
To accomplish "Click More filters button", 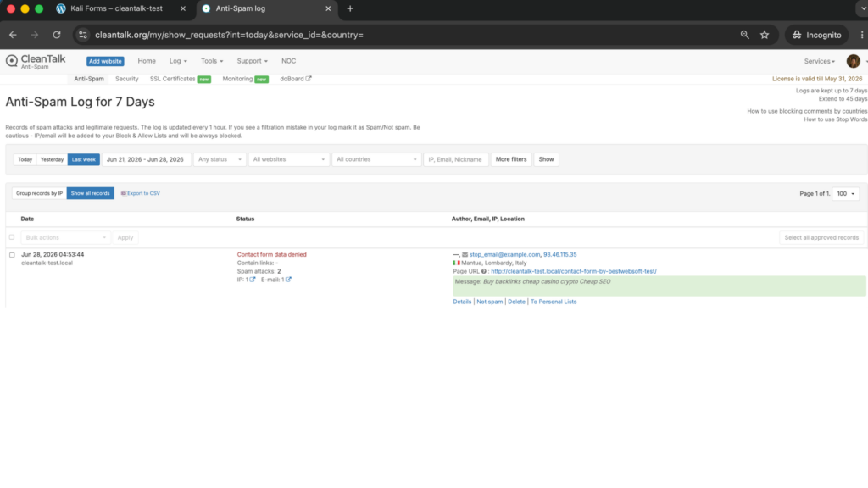I will pos(511,159).
